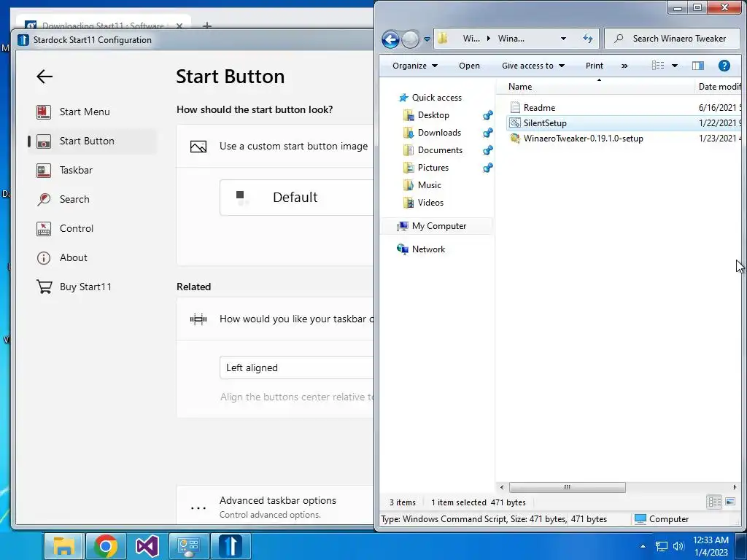
Task: Open view options dropdown arrow
Action: tap(675, 66)
